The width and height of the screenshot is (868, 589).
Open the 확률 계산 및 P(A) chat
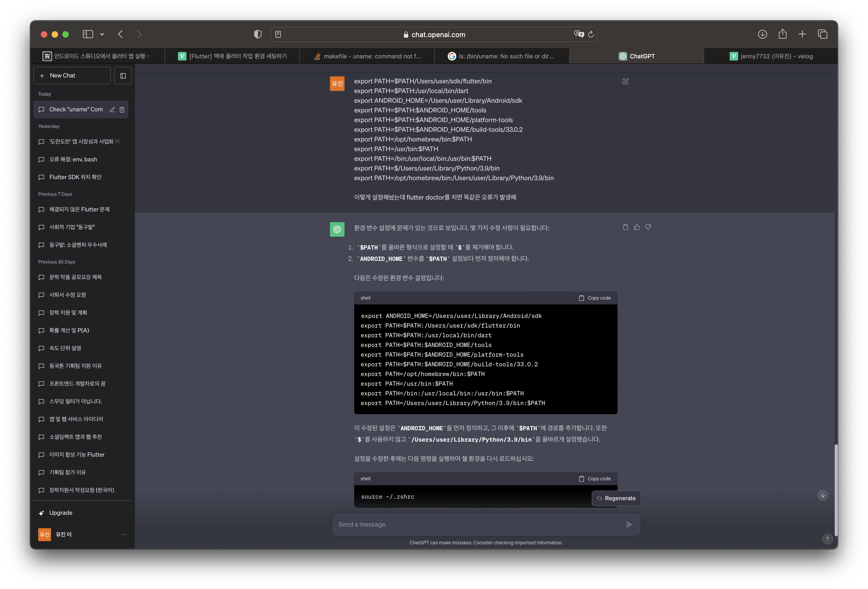tap(81, 330)
